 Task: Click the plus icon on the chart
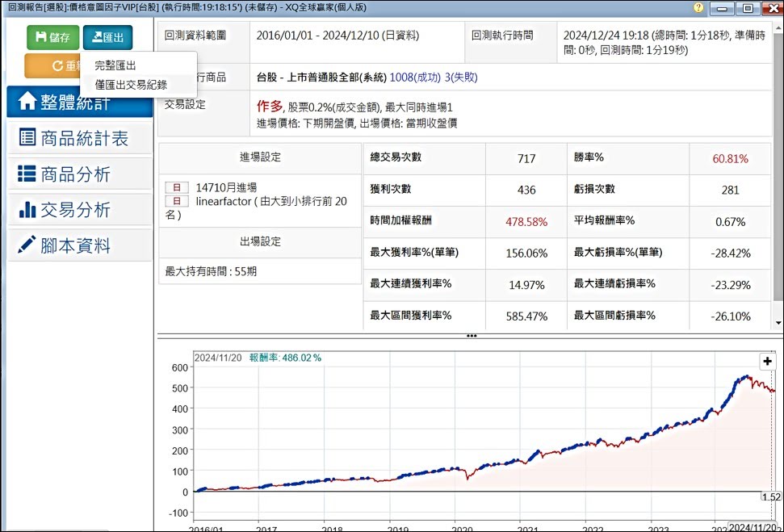767,362
